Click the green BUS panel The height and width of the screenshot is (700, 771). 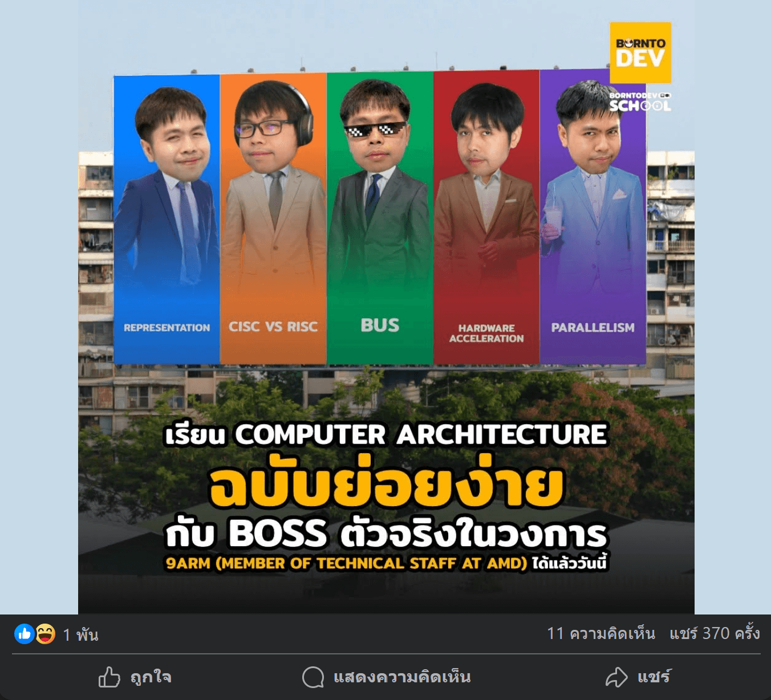[x=380, y=218]
